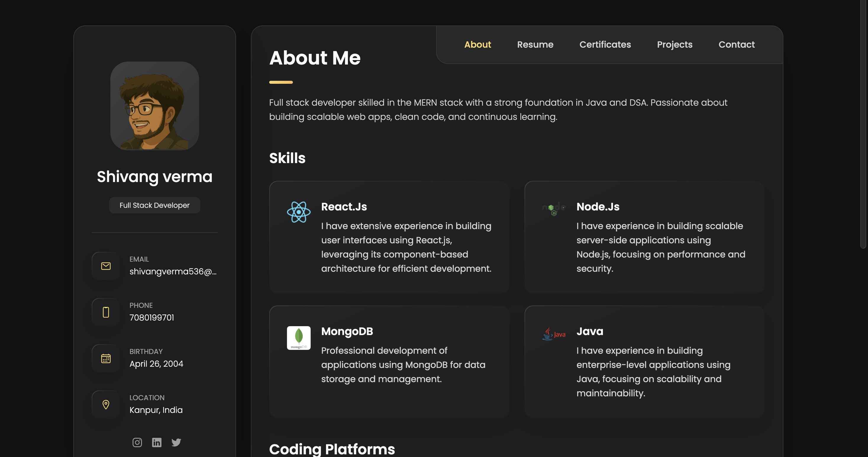Viewport: 868px width, 457px height.
Task: Click the Node.Js skill description text
Action: click(661, 247)
